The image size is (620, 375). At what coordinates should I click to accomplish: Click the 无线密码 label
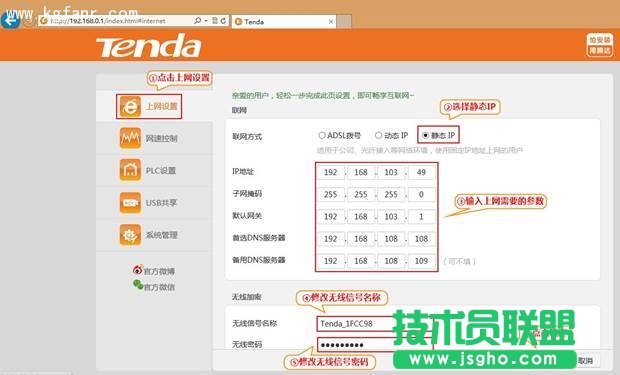pos(247,345)
